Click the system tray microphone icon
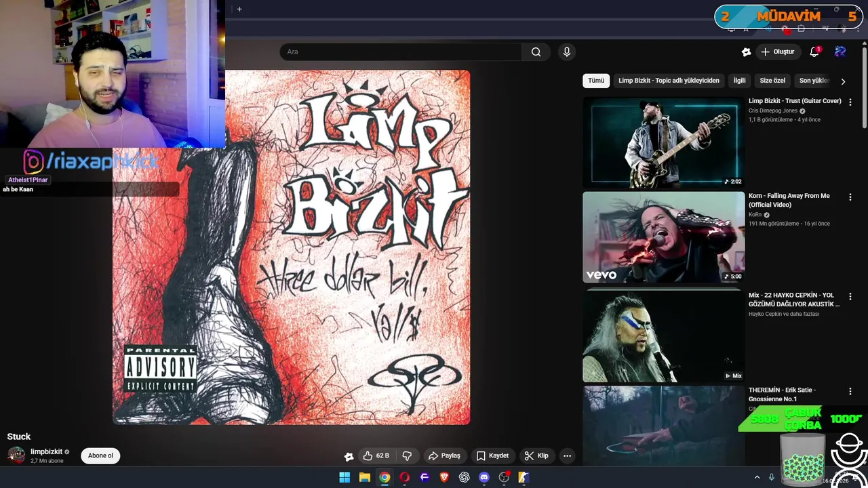Viewport: 868px width, 488px height. point(772,477)
